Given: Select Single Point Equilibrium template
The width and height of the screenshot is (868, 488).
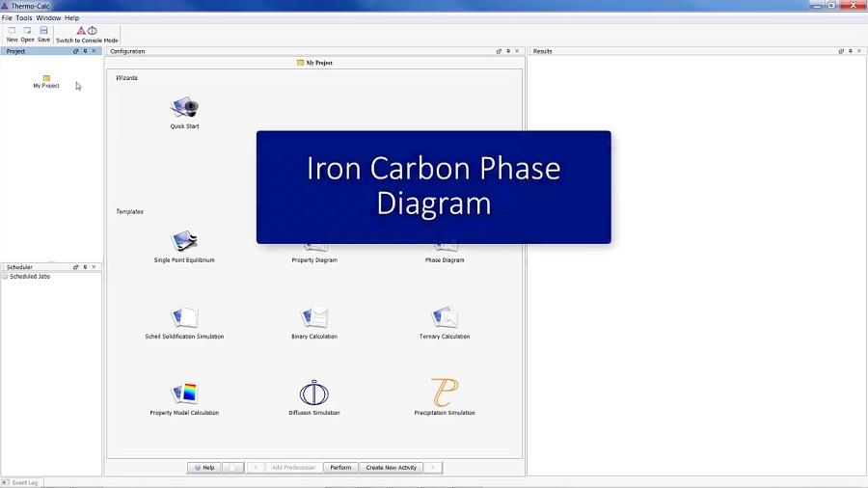Looking at the screenshot, I should (184, 242).
